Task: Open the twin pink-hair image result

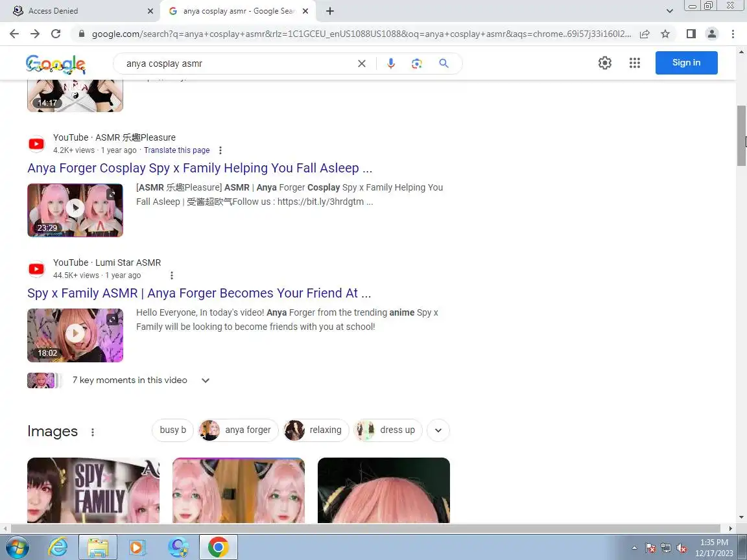Action: (238, 490)
